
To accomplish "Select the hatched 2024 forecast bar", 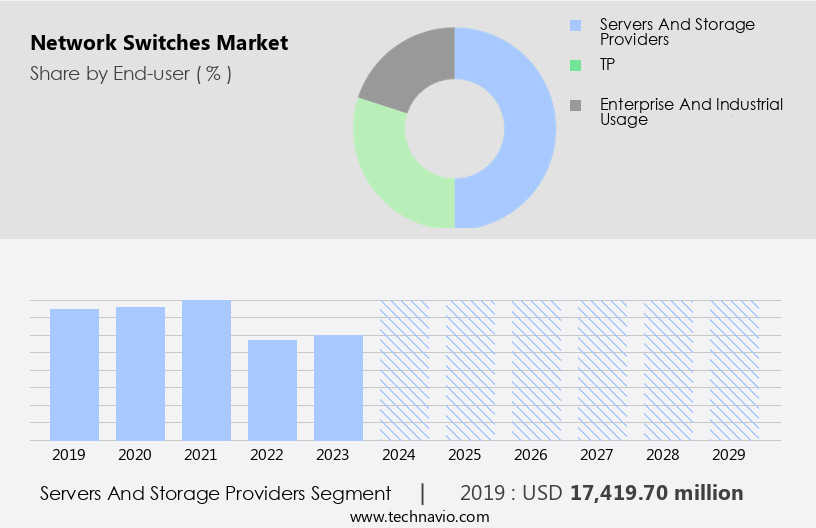I will (405, 370).
